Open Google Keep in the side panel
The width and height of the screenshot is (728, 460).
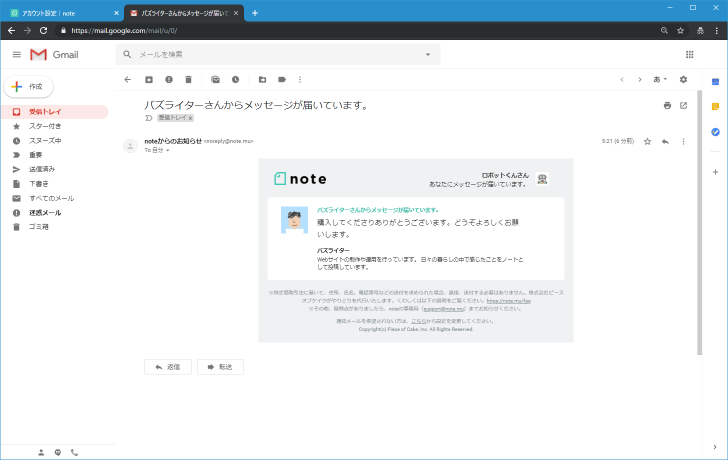click(x=715, y=107)
